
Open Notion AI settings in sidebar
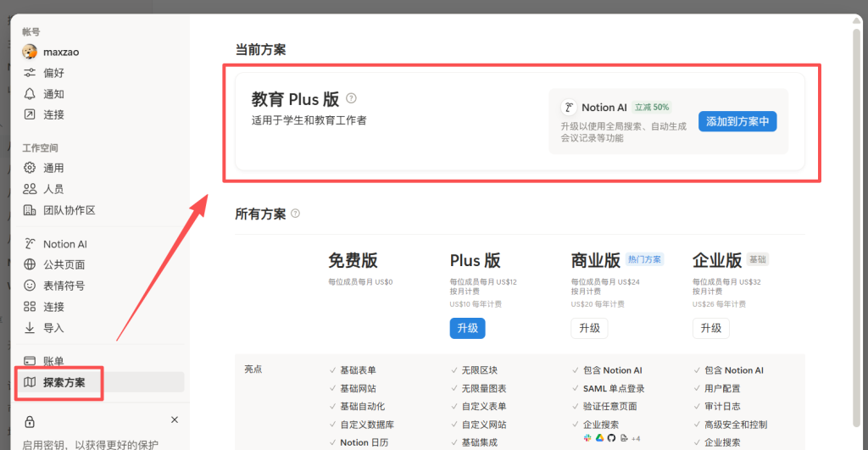pyautogui.click(x=64, y=244)
